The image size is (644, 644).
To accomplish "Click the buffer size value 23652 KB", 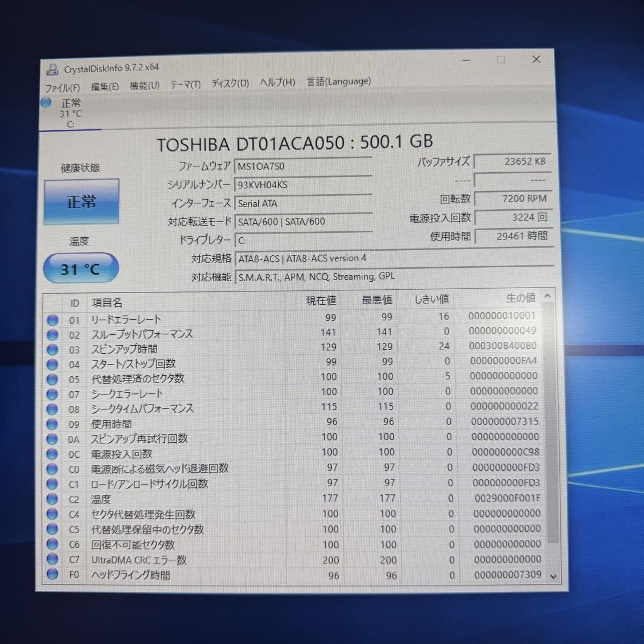I will (x=511, y=161).
